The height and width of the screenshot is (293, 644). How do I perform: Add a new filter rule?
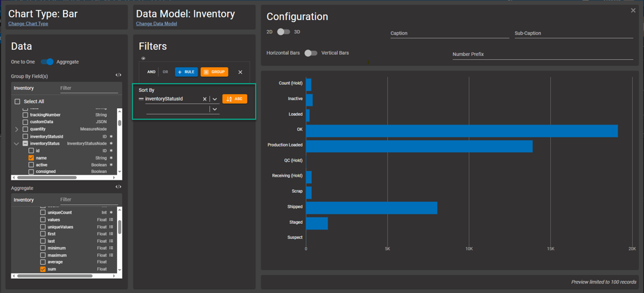point(186,72)
